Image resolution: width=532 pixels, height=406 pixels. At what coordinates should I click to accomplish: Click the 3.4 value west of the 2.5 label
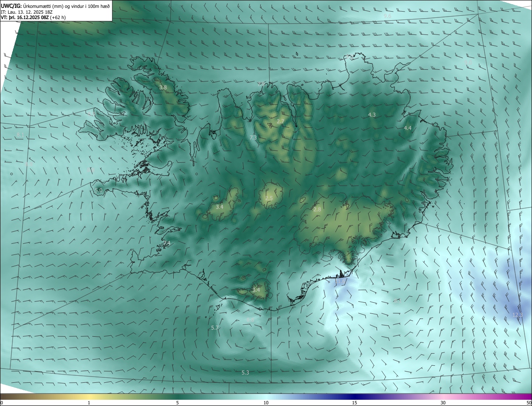219,207
